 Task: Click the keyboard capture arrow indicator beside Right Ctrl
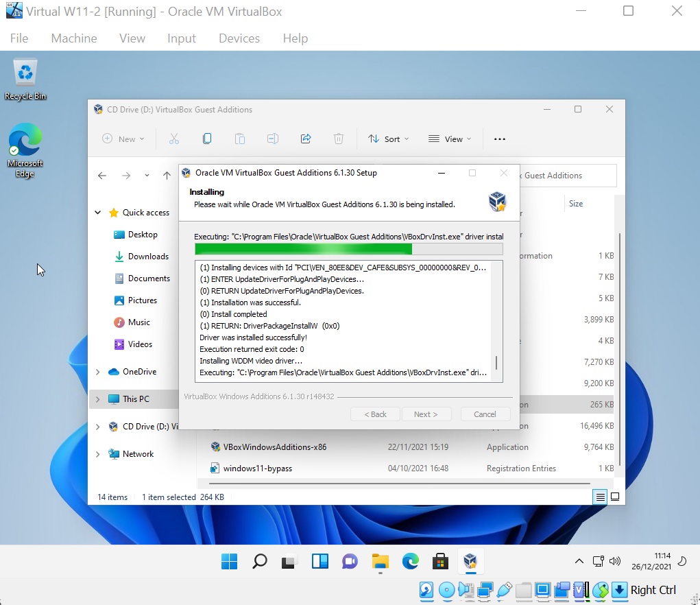pos(619,591)
